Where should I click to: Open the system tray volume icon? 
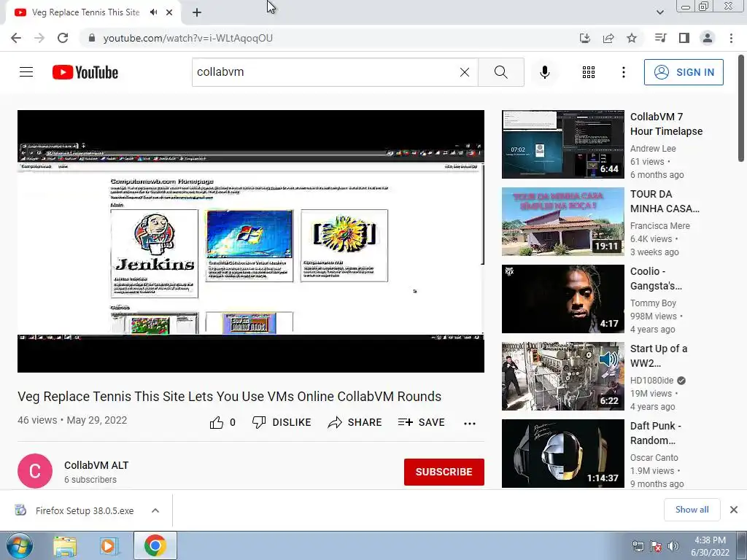point(673,546)
